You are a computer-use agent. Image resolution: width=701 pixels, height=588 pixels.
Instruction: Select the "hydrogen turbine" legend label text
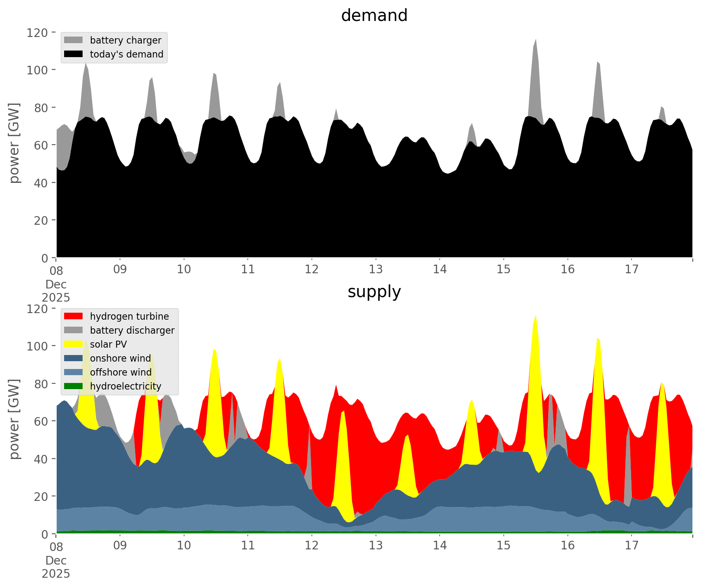[129, 316]
